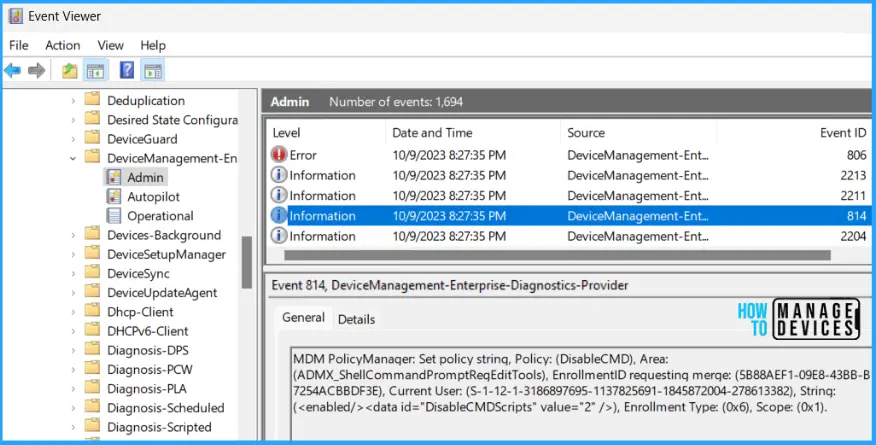The image size is (876, 445).
Task: Open the Help menu
Action: (153, 45)
